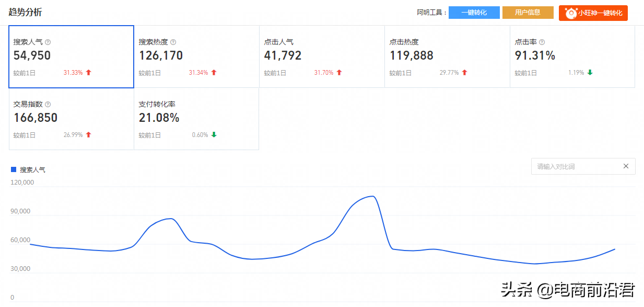Select the 支付转化率 metric card
This screenshot has width=644, height=307.
[x=196, y=119]
